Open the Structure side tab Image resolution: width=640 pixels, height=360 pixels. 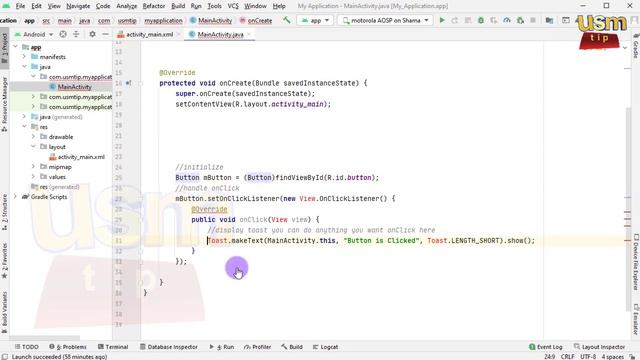(4, 212)
